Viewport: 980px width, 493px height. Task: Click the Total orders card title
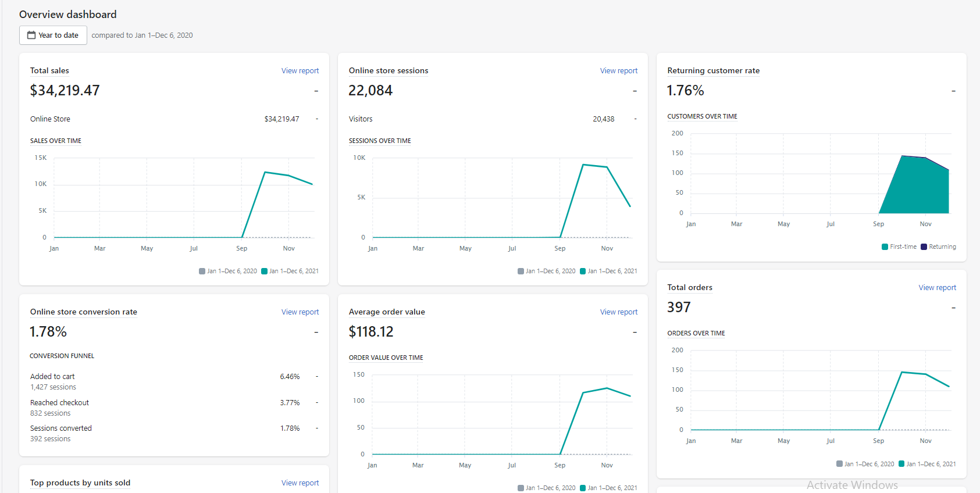coord(690,288)
